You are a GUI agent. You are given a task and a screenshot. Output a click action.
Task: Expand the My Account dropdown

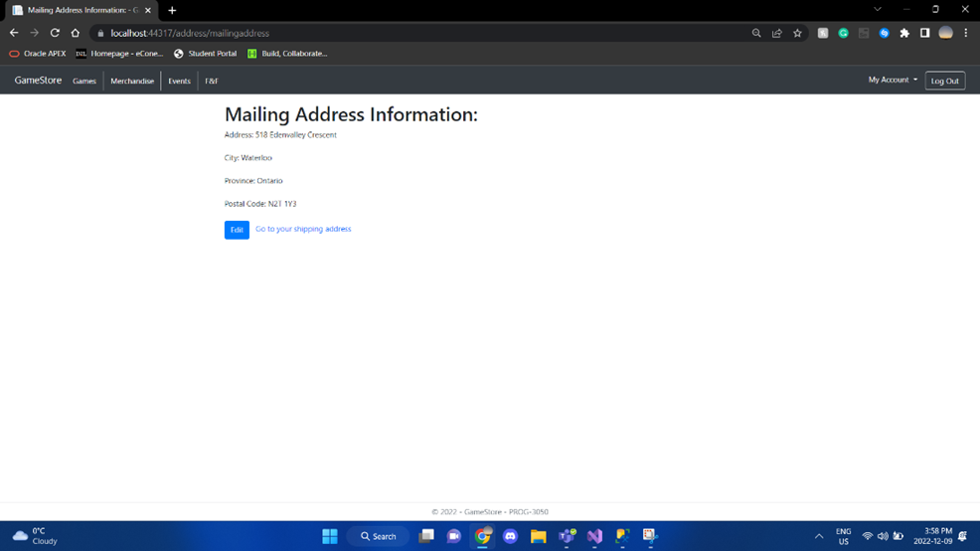click(x=893, y=80)
